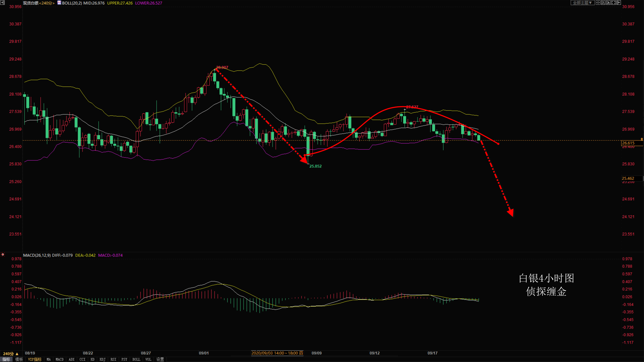Toggle the BOLL indicator button

coord(136,359)
